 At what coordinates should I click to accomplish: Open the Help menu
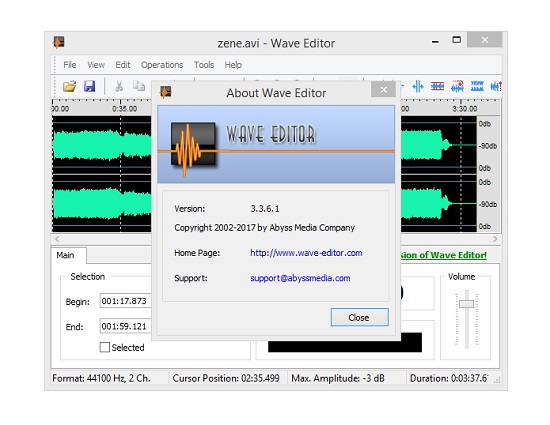(233, 65)
